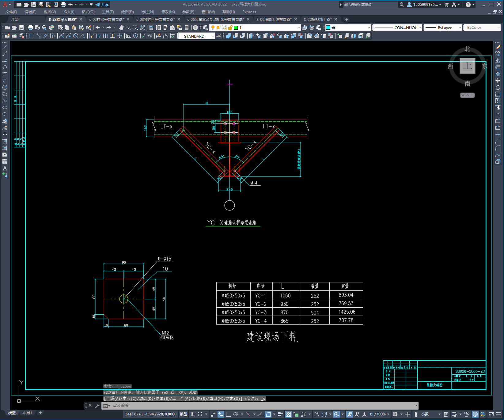Select the Polygon tool in the draw toolbar
Image resolution: width=504 pixels, height=420 pixels.
click(5, 67)
